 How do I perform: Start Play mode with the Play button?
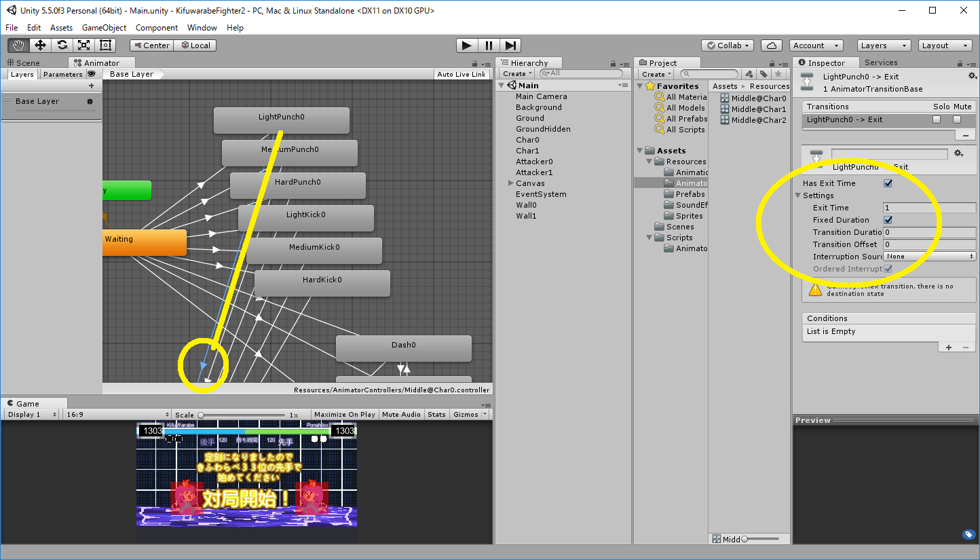tap(467, 45)
